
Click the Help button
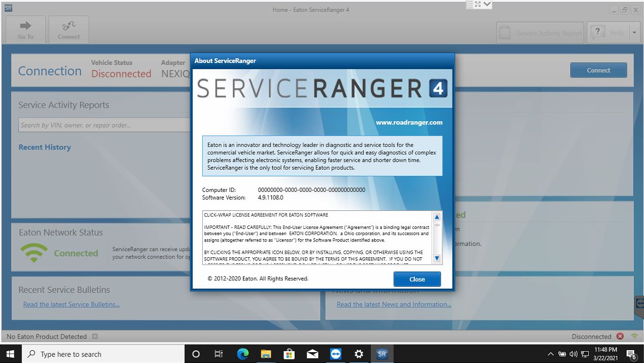[608, 32]
